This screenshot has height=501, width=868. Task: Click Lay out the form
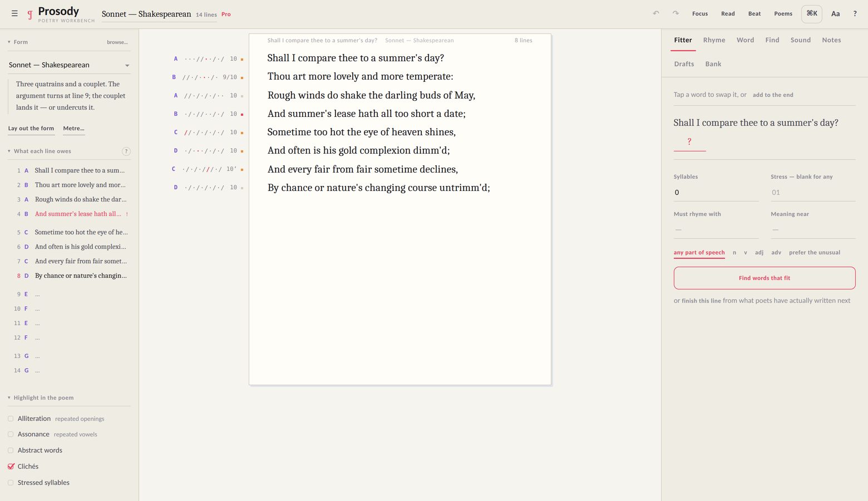[x=31, y=129]
